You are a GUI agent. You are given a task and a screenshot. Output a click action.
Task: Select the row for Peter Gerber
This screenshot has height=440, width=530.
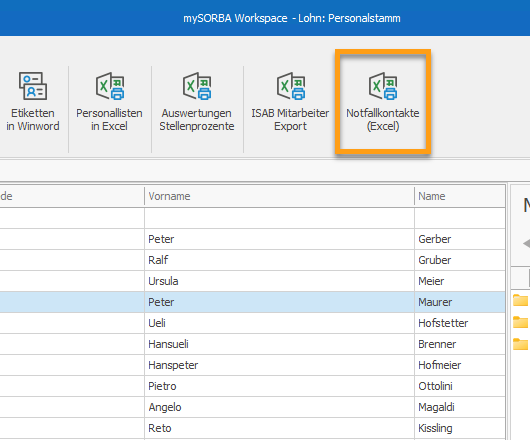coord(252,239)
